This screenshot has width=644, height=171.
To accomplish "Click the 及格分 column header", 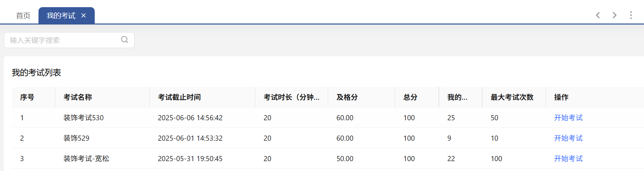I will coord(347,97).
